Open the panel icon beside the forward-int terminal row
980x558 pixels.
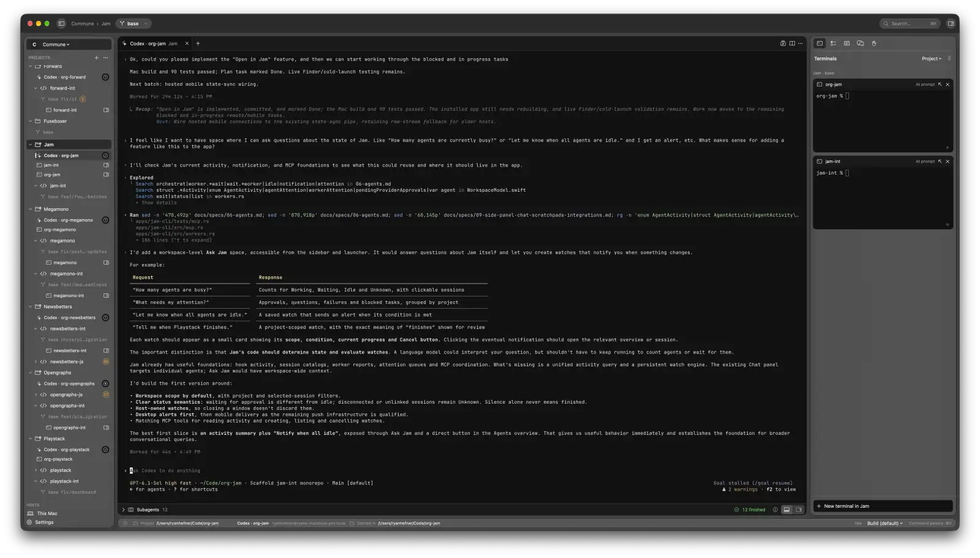tap(106, 110)
